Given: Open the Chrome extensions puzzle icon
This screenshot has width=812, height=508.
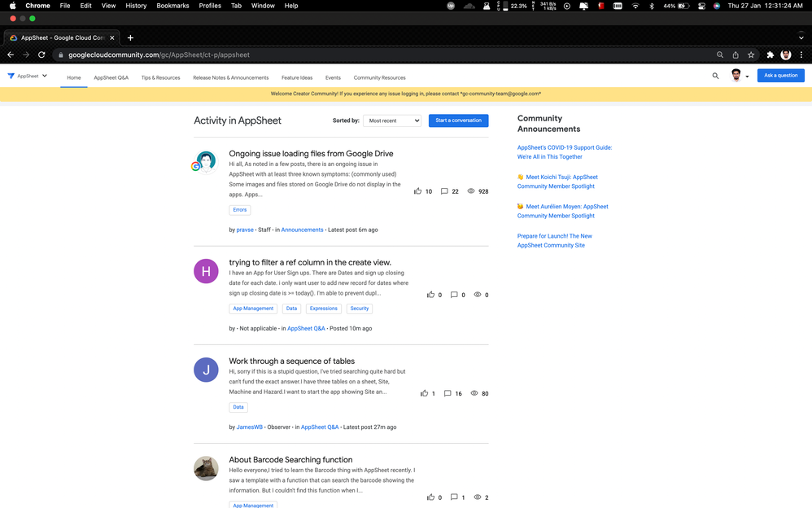Looking at the screenshot, I should pos(770,55).
